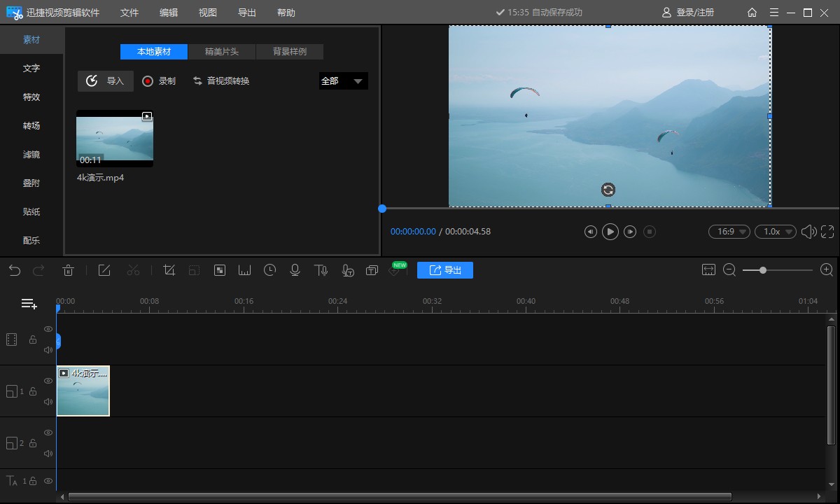Hide the main video track with eye icon
This screenshot has height=504, width=840.
click(48, 329)
